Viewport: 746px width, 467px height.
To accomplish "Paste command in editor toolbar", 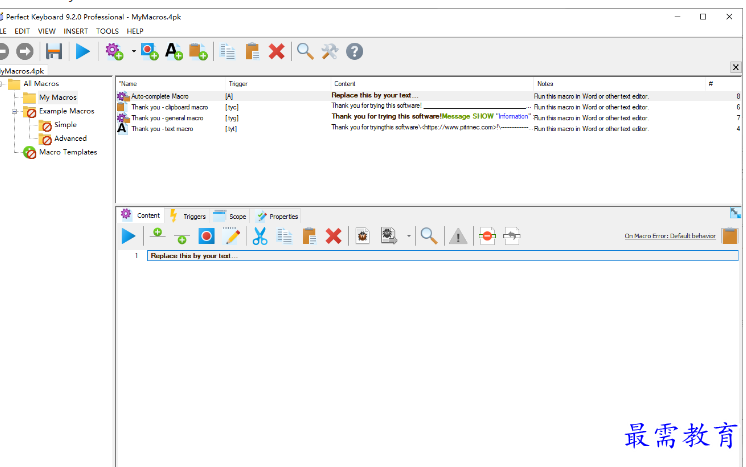I will (x=309, y=236).
